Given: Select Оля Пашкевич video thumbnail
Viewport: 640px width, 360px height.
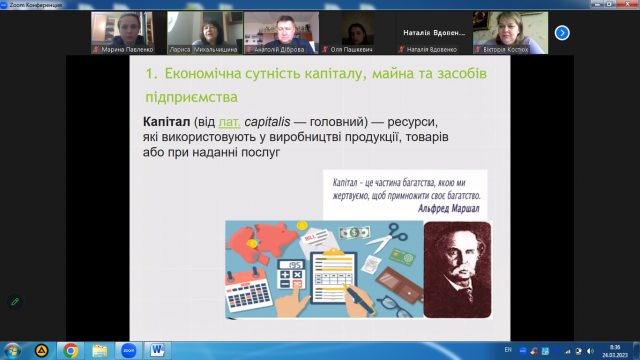Looking at the screenshot, I should pyautogui.click(x=358, y=33).
